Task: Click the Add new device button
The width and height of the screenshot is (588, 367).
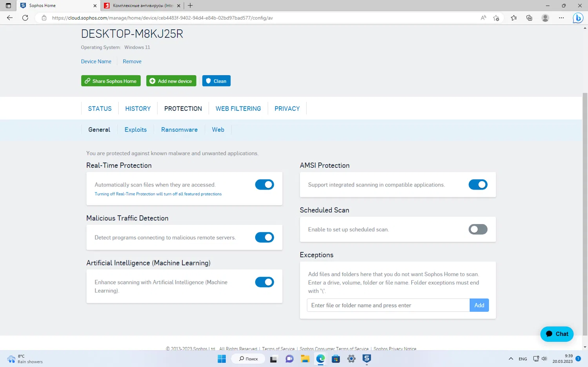Action: click(171, 81)
